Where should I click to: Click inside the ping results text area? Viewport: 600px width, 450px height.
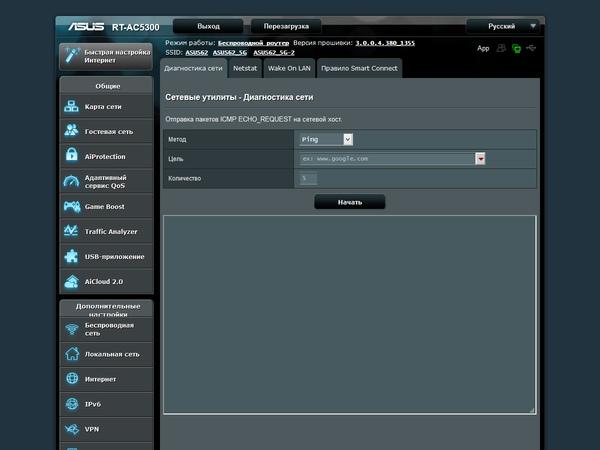coord(349,315)
